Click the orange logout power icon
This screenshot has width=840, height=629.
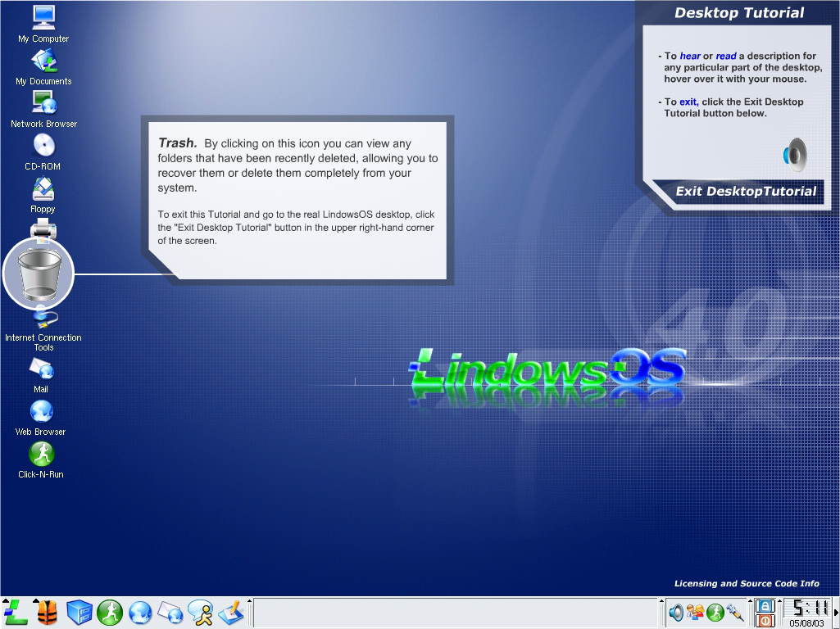[x=765, y=621]
